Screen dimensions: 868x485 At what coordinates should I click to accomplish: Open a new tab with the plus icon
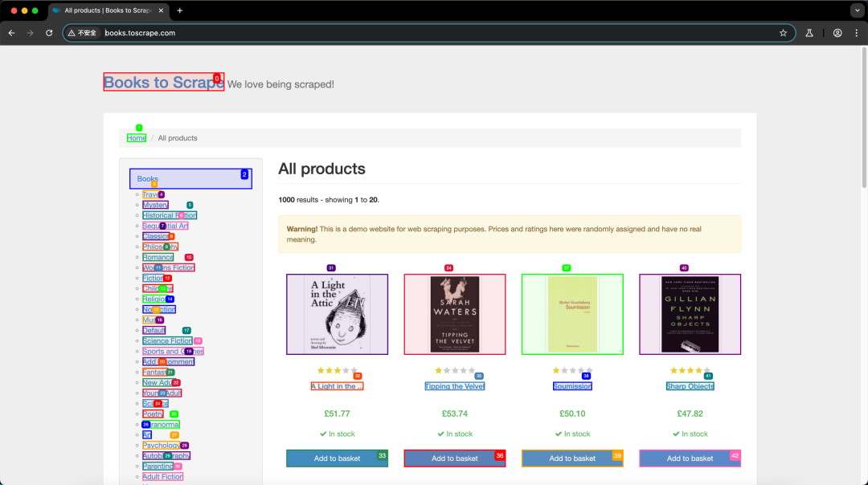(x=179, y=10)
